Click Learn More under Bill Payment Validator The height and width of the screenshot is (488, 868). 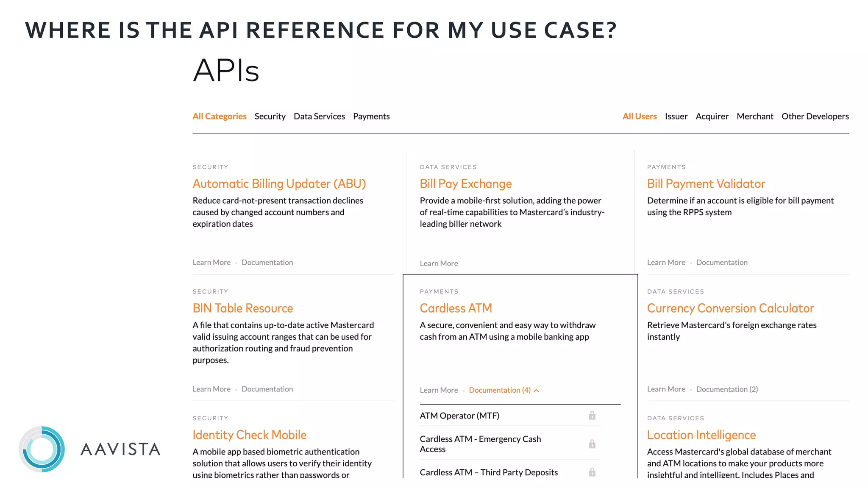click(666, 263)
